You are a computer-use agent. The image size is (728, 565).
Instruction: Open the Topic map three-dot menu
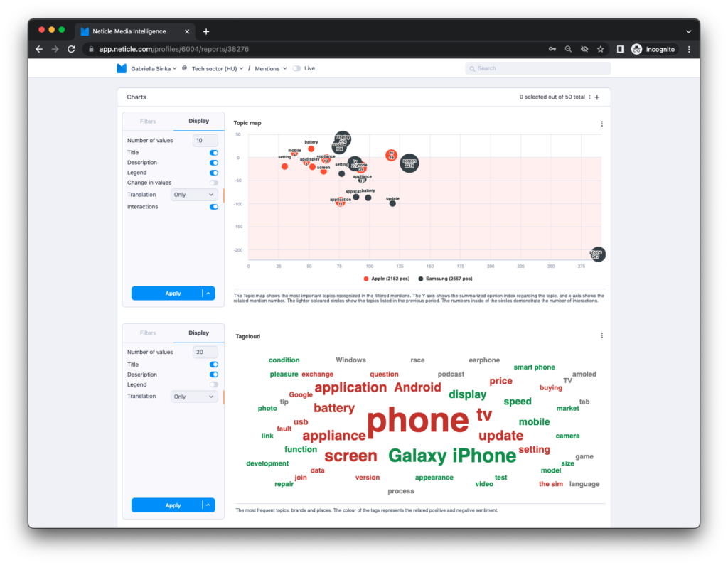tap(601, 124)
